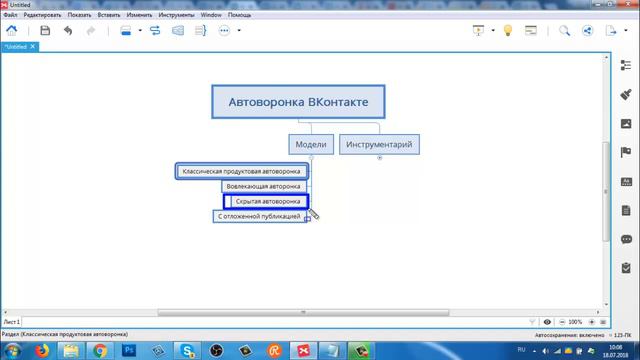
Task: Open the dropdown next to the three-dots icon
Action: pyautogui.click(x=239, y=30)
